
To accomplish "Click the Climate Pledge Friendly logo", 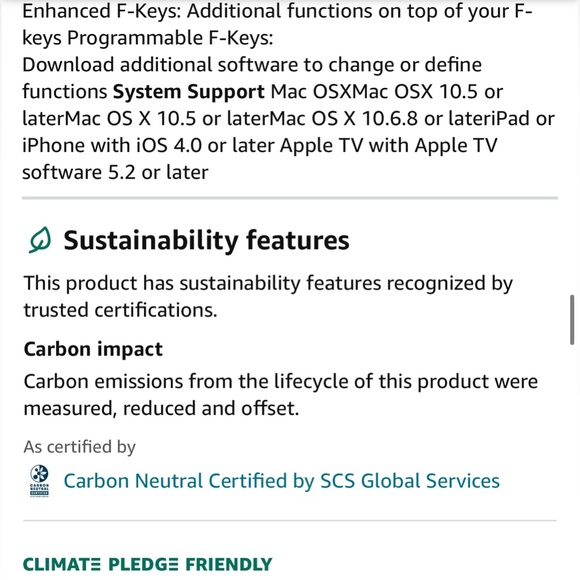I will (x=147, y=564).
